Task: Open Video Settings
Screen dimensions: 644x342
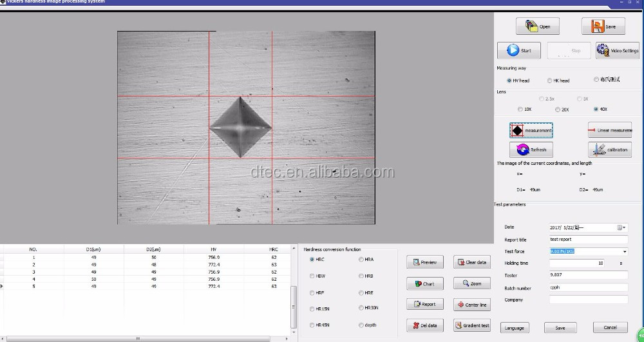Action: pyautogui.click(x=618, y=50)
